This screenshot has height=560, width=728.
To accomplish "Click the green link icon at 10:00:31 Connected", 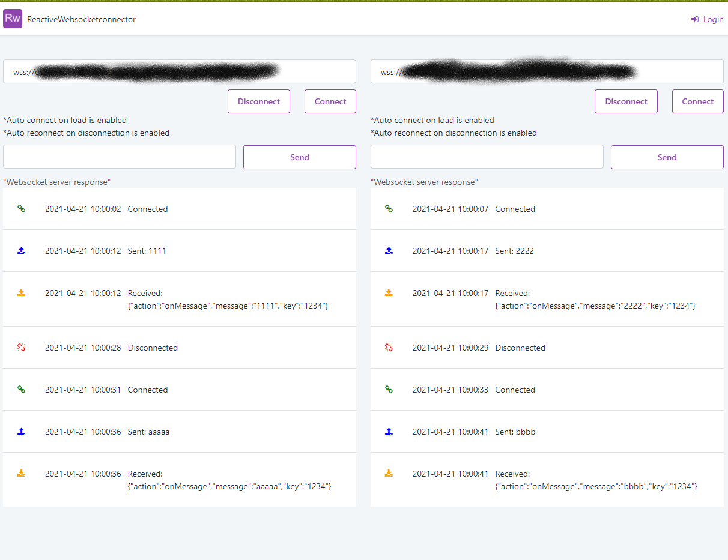I will 21,390.
